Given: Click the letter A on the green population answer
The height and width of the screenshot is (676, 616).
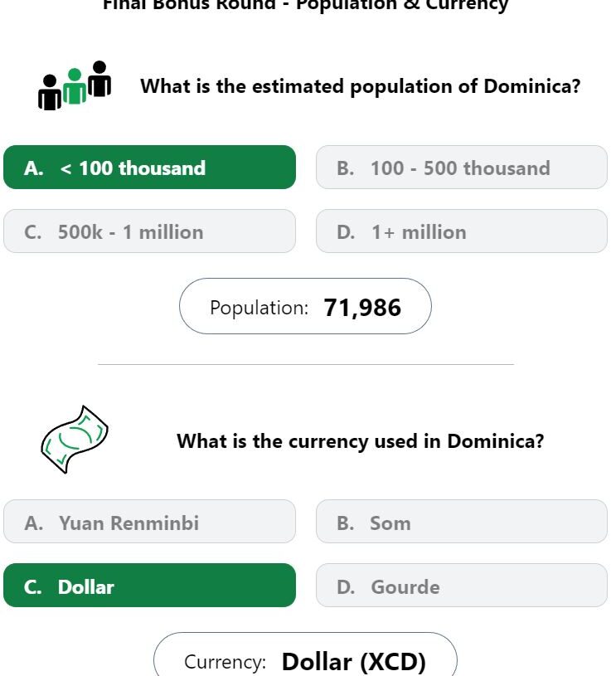Looking at the screenshot, I should pyautogui.click(x=34, y=168).
